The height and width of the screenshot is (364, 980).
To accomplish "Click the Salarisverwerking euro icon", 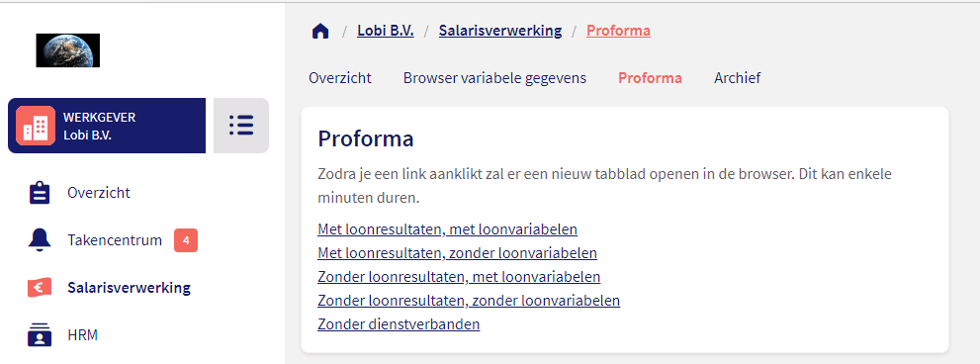I will pos(40,288).
